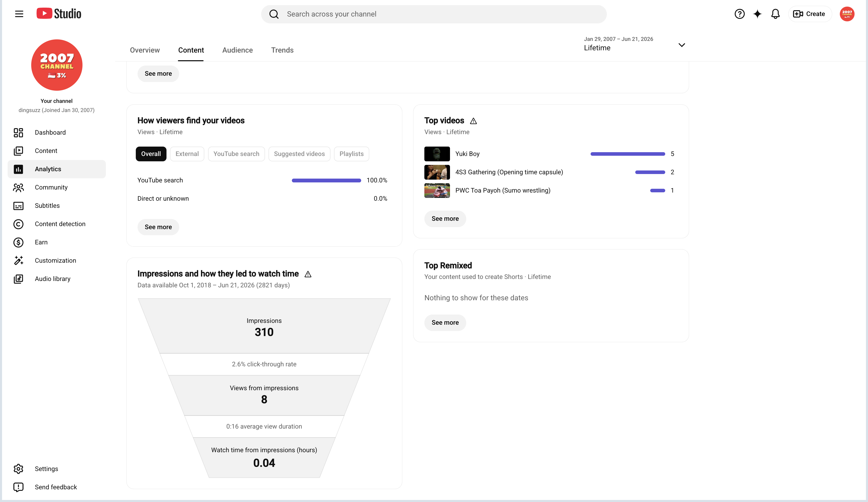The width and height of the screenshot is (868, 502).
Task: Click the YouTube search traffic source row label
Action: click(x=160, y=180)
